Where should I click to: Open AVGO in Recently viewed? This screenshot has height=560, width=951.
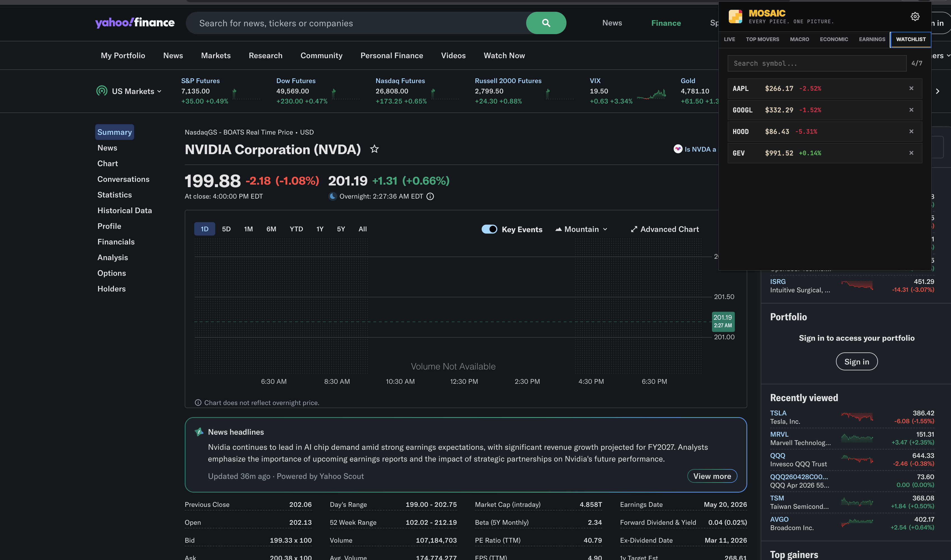click(x=779, y=519)
